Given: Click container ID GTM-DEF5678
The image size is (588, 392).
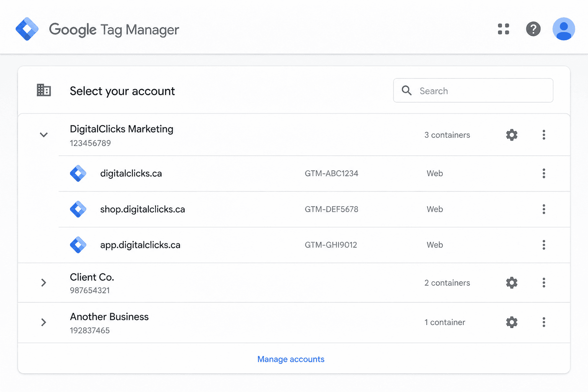Looking at the screenshot, I should tap(332, 209).
